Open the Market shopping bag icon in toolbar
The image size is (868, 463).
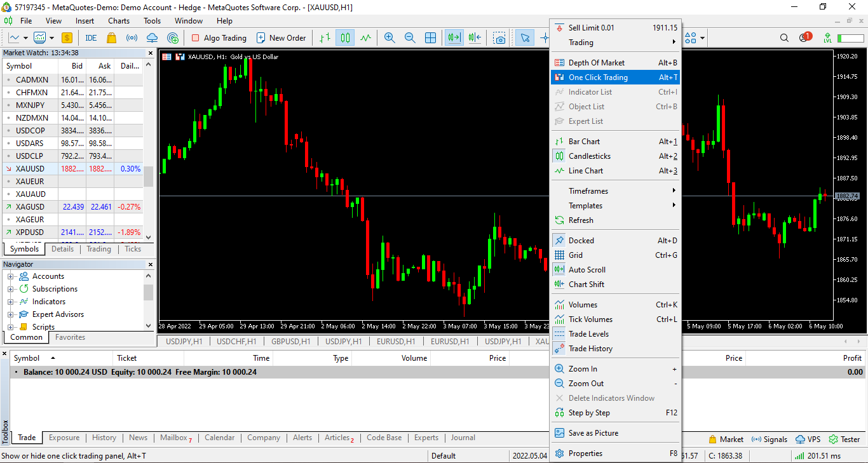pyautogui.click(x=112, y=38)
